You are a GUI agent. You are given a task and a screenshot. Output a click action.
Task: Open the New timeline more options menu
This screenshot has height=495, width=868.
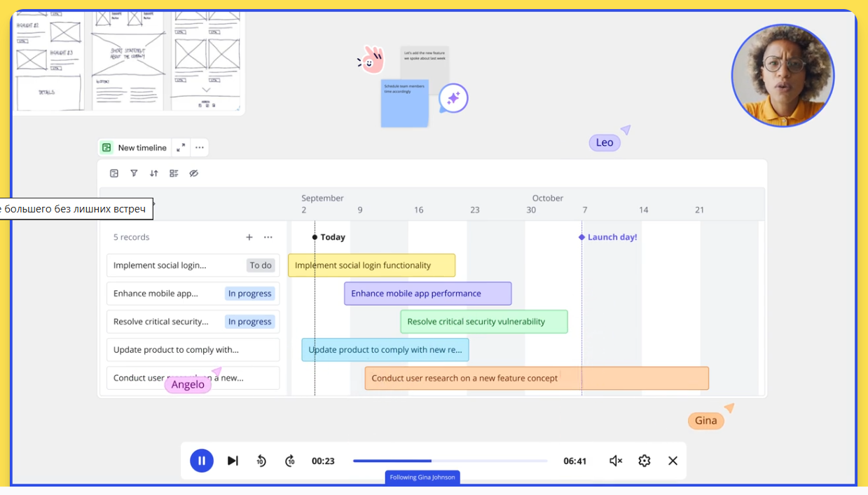(x=200, y=147)
